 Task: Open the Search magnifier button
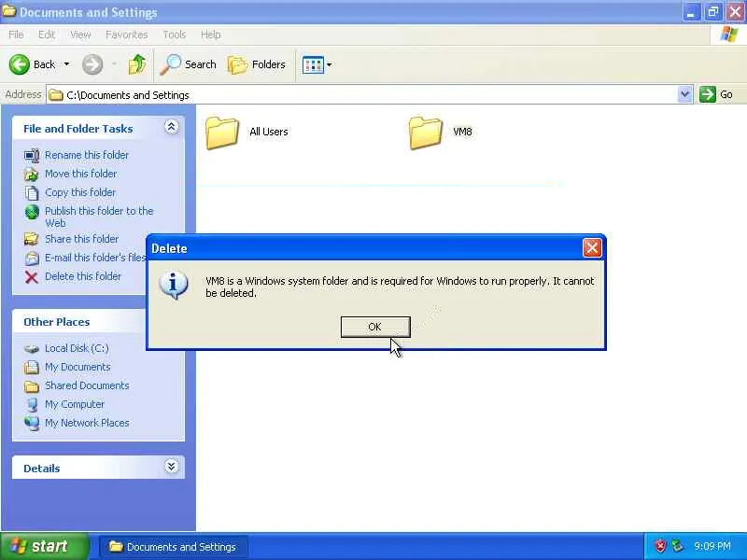coord(189,64)
